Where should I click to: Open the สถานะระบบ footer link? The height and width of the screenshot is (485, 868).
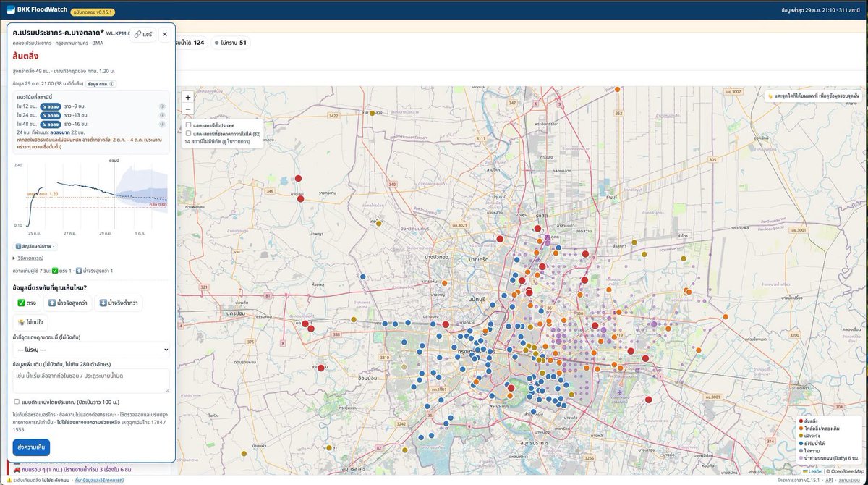click(851, 480)
